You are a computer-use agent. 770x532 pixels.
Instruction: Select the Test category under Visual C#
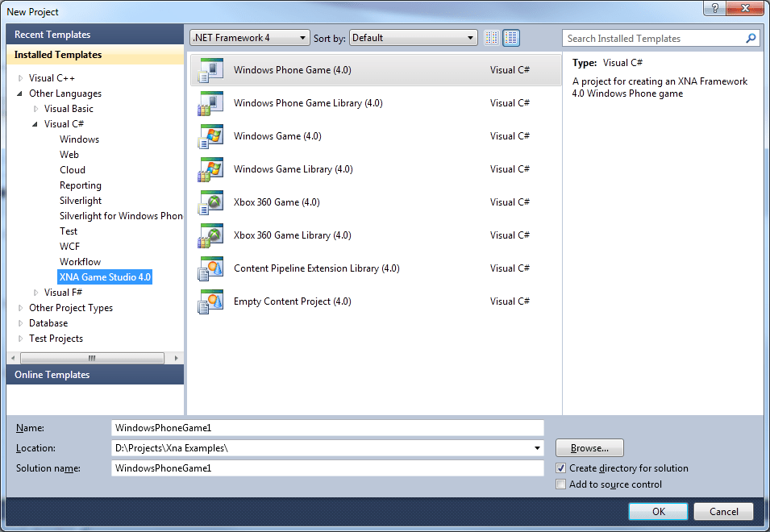[x=69, y=231]
